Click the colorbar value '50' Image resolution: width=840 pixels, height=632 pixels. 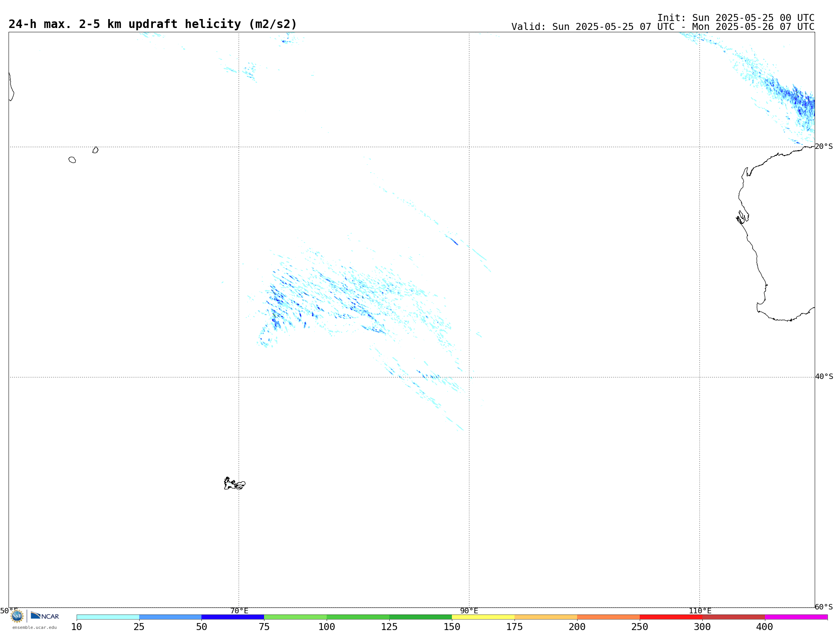click(201, 627)
